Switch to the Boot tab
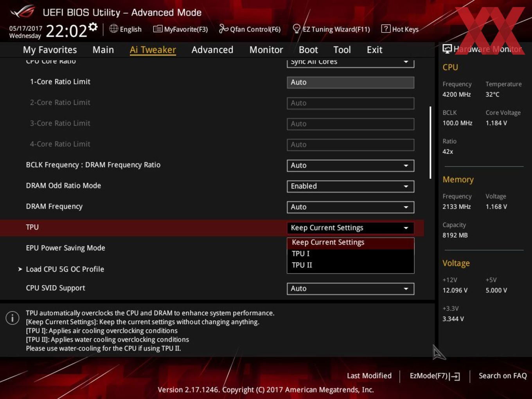 [308, 50]
